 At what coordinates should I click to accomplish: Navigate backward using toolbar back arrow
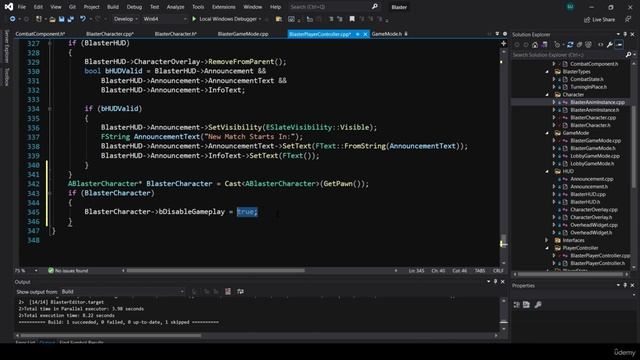pos(13,19)
